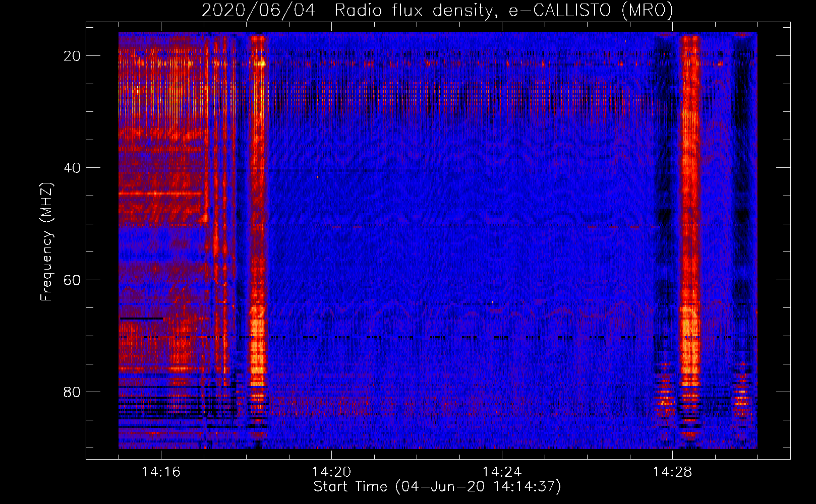Viewport: 816px width, 504px height.
Task: Click the '14:20' time tick label
Action: (x=331, y=472)
